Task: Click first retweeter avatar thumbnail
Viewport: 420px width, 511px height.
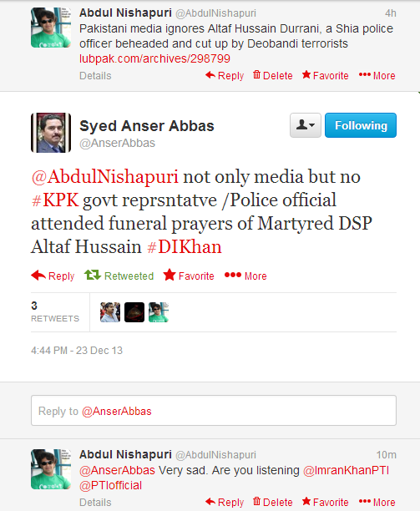Action: (110, 312)
